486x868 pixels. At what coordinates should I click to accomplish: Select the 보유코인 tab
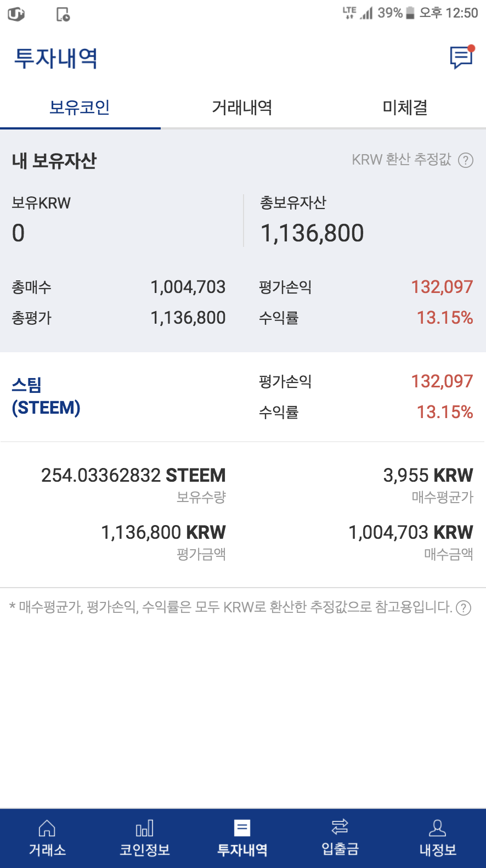point(80,107)
